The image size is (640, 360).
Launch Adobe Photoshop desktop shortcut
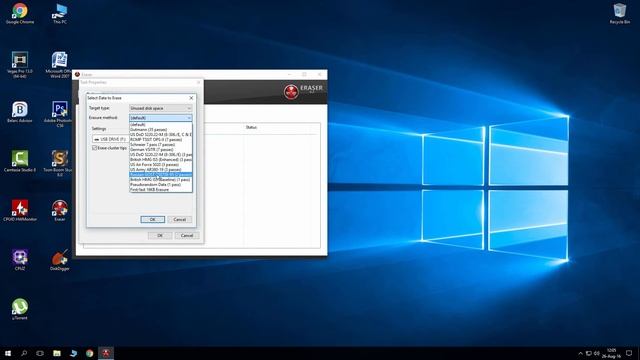pyautogui.click(x=60, y=114)
